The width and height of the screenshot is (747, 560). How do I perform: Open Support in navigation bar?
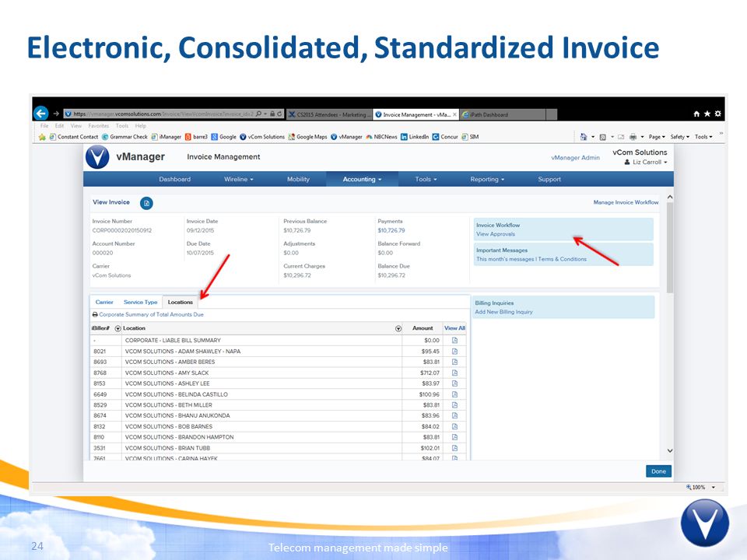pyautogui.click(x=549, y=180)
